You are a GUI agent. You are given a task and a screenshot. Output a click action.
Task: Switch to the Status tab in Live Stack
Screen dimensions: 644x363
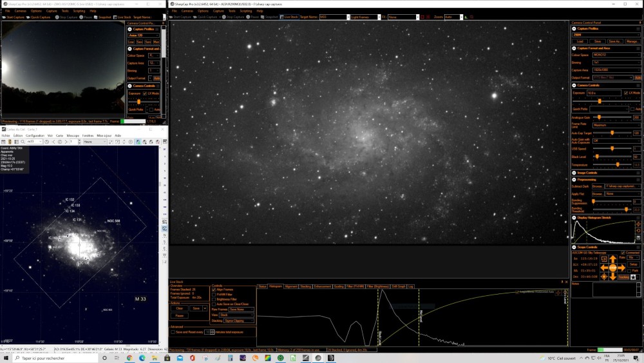coord(262,286)
